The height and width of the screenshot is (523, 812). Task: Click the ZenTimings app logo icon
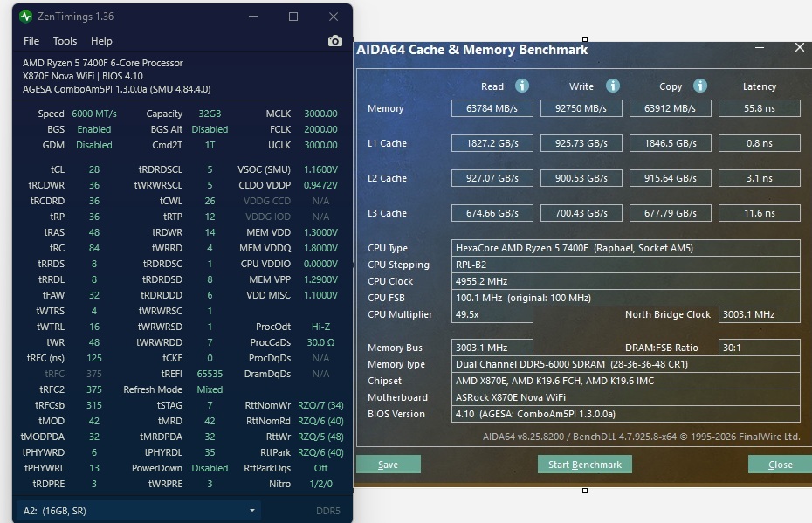(x=25, y=17)
